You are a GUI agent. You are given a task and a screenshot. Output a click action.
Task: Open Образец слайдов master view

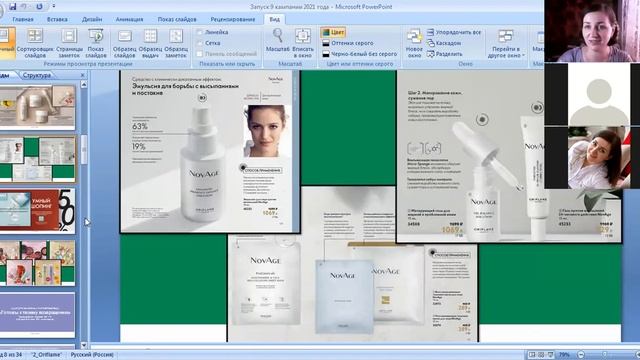124,43
